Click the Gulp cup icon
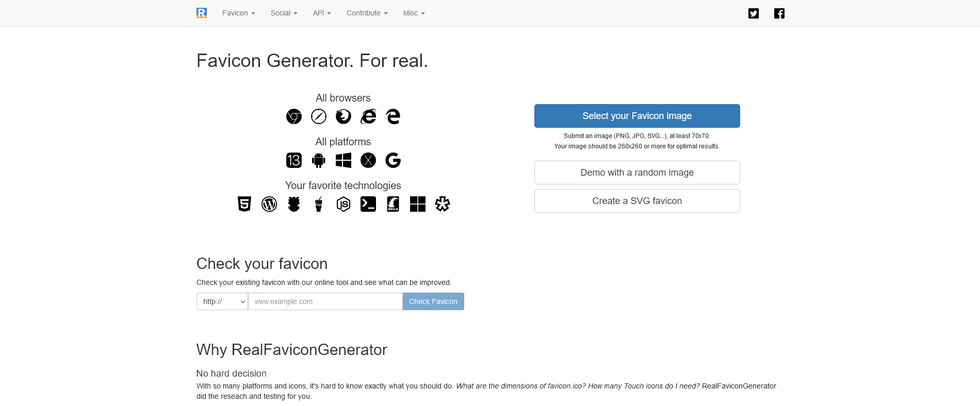This screenshot has width=980, height=406. coord(319,204)
